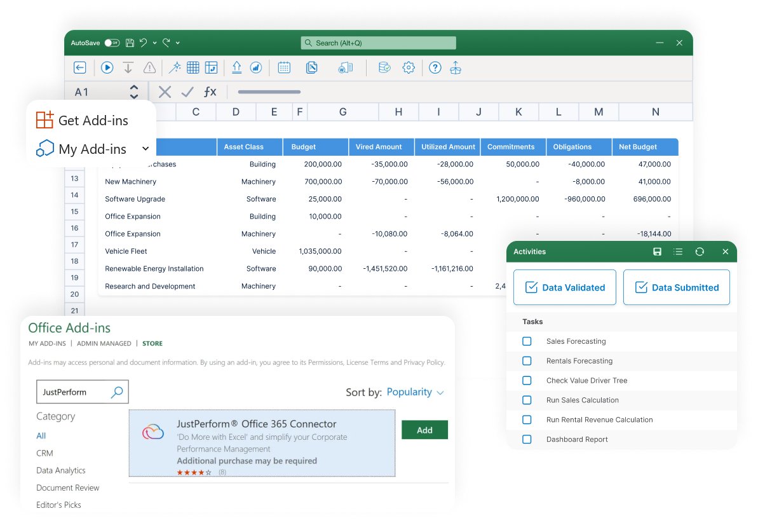Viewport: 758px width, 532px height.
Task: Refresh the Activities panel
Action: tap(700, 252)
